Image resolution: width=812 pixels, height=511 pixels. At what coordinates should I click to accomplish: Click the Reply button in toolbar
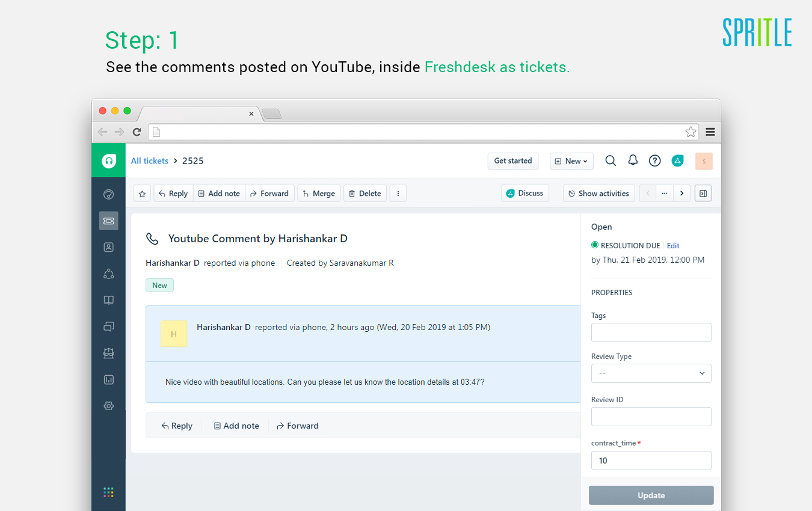point(173,194)
